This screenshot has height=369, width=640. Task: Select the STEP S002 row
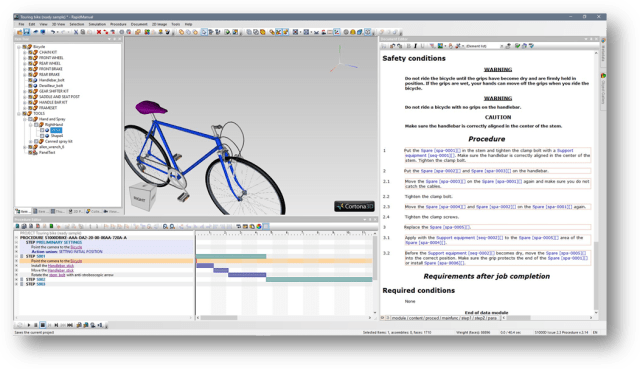click(104, 280)
